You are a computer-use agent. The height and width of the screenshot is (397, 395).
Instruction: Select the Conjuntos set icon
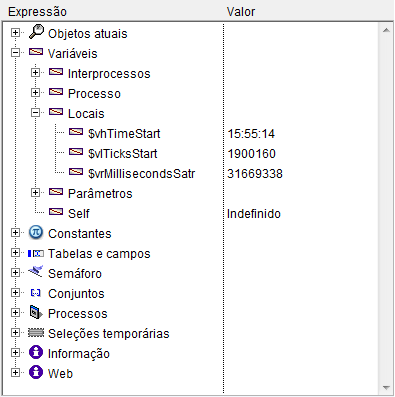(x=36, y=293)
